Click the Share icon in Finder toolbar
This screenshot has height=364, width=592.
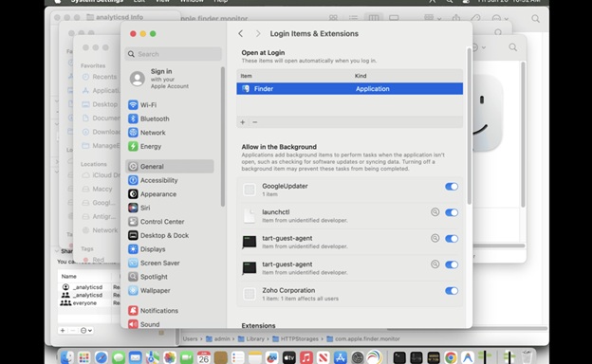[x=456, y=18]
